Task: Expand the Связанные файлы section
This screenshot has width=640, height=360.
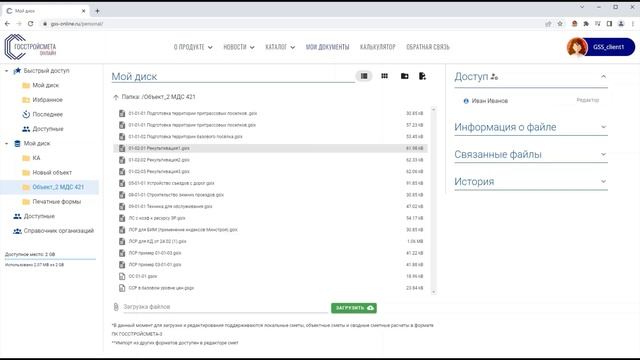Action: click(531, 154)
